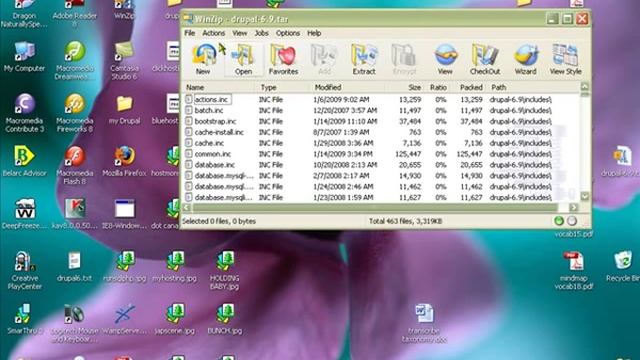Click the View toolbar icon in WinZip
640x360 pixels.
pos(445,59)
